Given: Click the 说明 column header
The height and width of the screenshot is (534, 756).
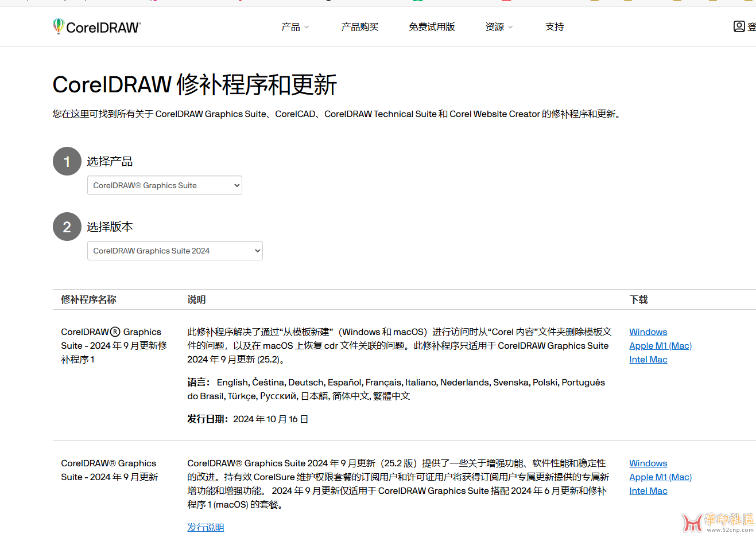Looking at the screenshot, I should tap(196, 299).
